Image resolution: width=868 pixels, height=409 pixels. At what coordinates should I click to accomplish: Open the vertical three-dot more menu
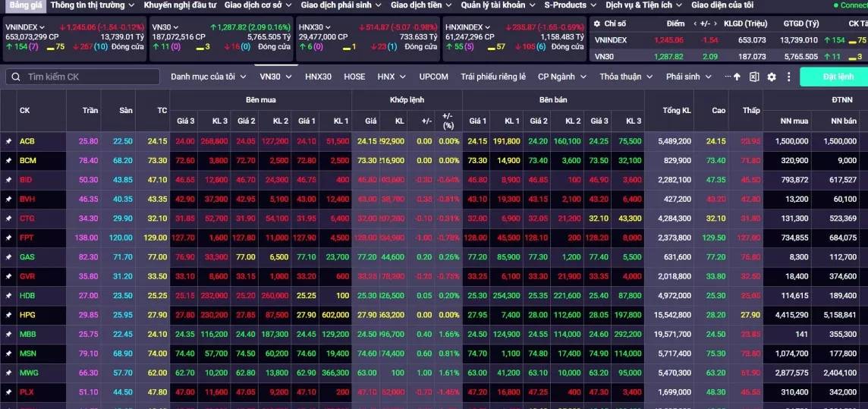point(789,77)
